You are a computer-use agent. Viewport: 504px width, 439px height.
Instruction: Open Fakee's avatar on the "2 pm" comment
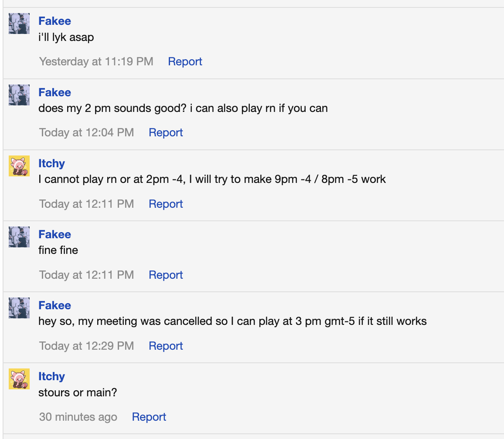point(19,95)
